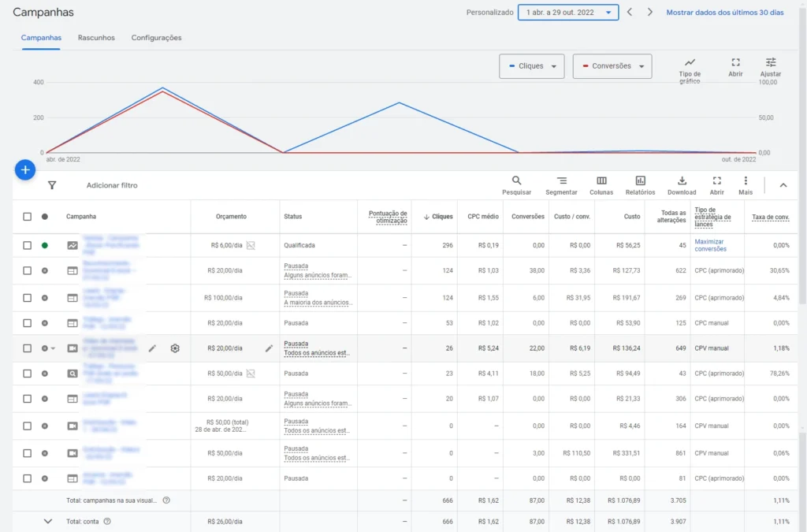This screenshot has width=807, height=532.
Task: Switch to the Configurações tab
Action: (x=156, y=38)
